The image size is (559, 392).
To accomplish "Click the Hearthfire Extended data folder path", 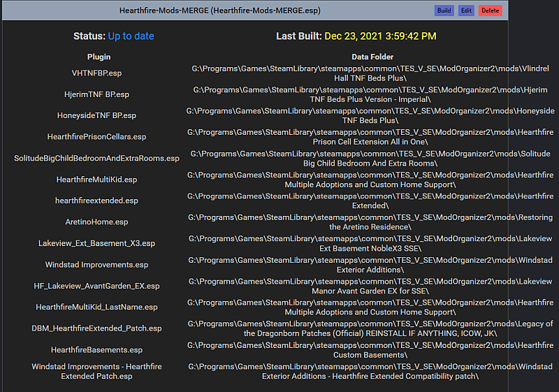I will coord(370,201).
